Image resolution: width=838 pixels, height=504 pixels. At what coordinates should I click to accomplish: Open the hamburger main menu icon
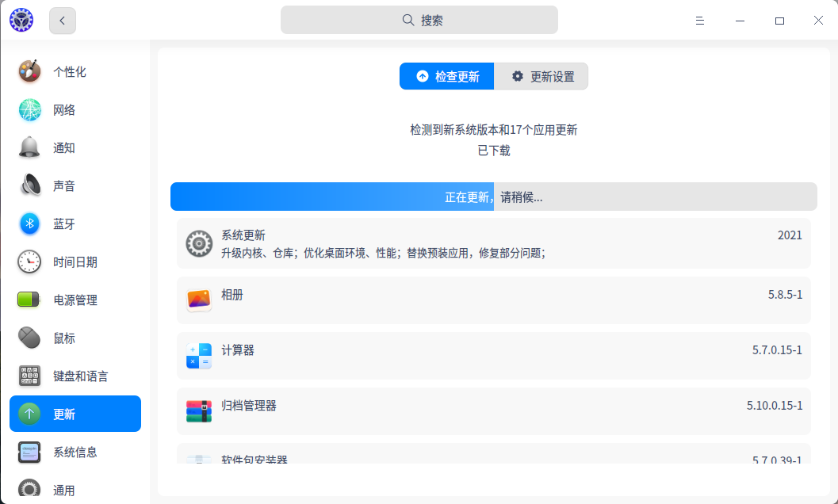(x=699, y=21)
